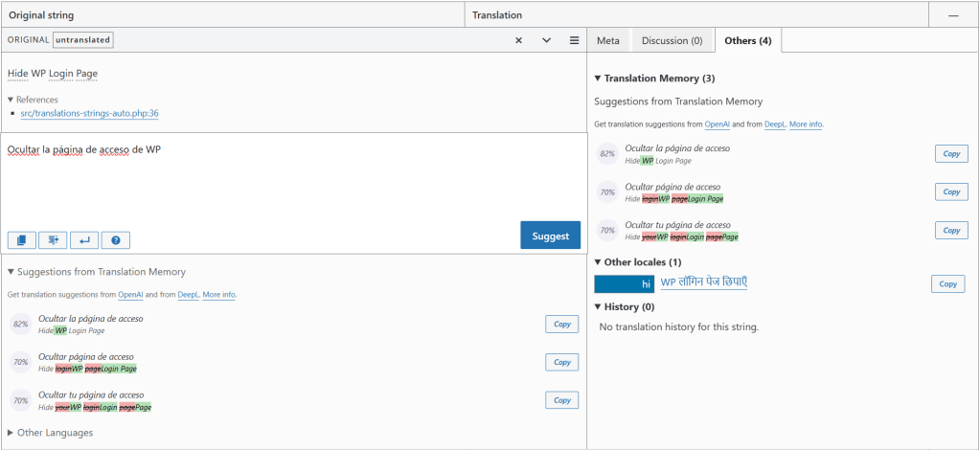Open the Discussion (0) tab
Image resolution: width=980 pixels, height=450 pixels.
coord(672,40)
